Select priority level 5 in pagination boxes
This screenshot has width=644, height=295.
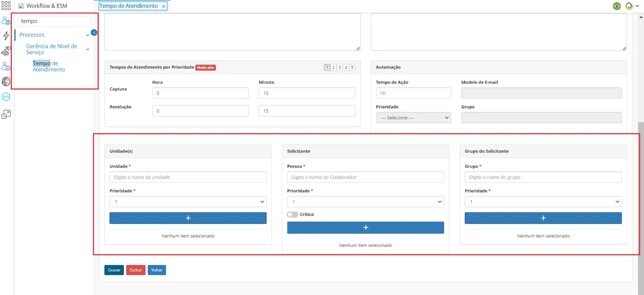tap(352, 67)
